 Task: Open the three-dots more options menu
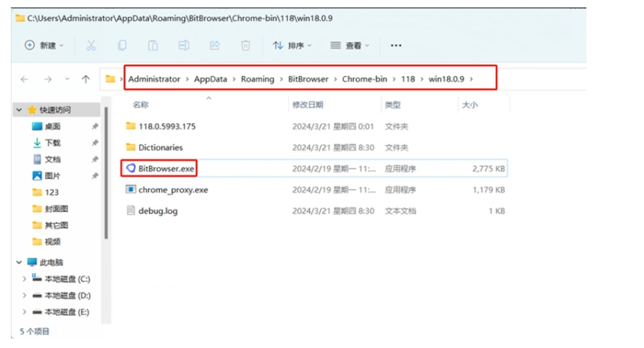pyautogui.click(x=396, y=45)
